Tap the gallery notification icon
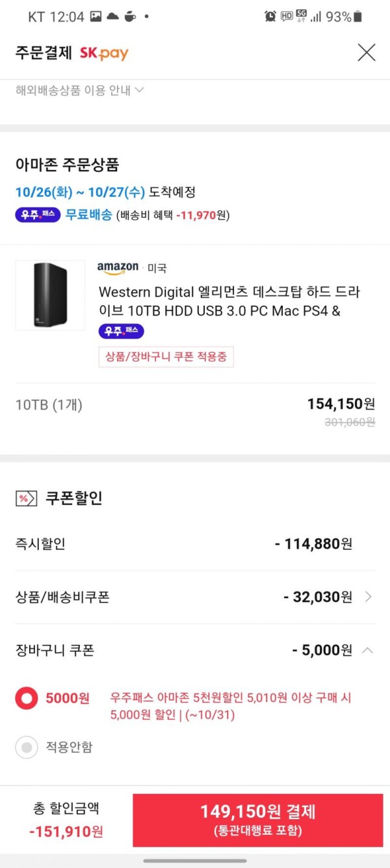Screen dimensions: 390x868 pos(96,16)
